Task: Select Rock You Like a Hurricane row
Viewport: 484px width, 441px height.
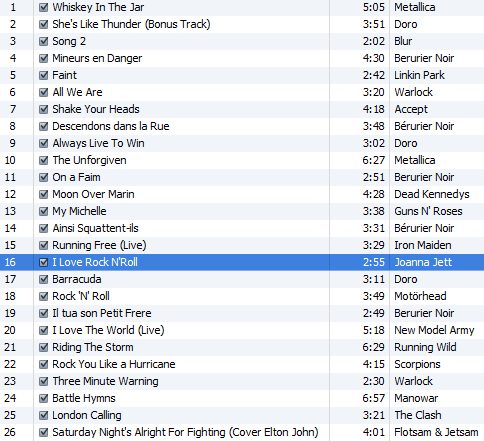Action: (242, 364)
